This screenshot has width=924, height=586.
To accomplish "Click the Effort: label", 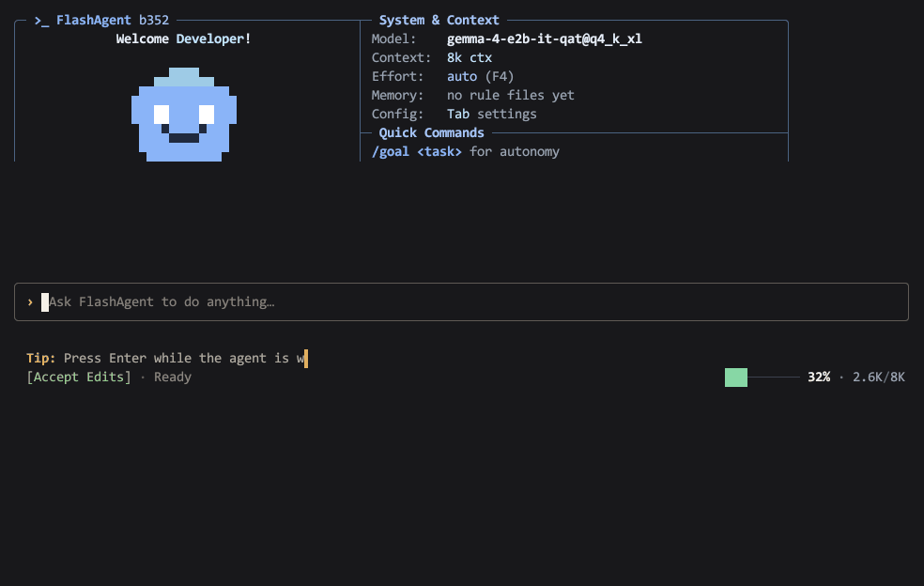I will pos(397,77).
